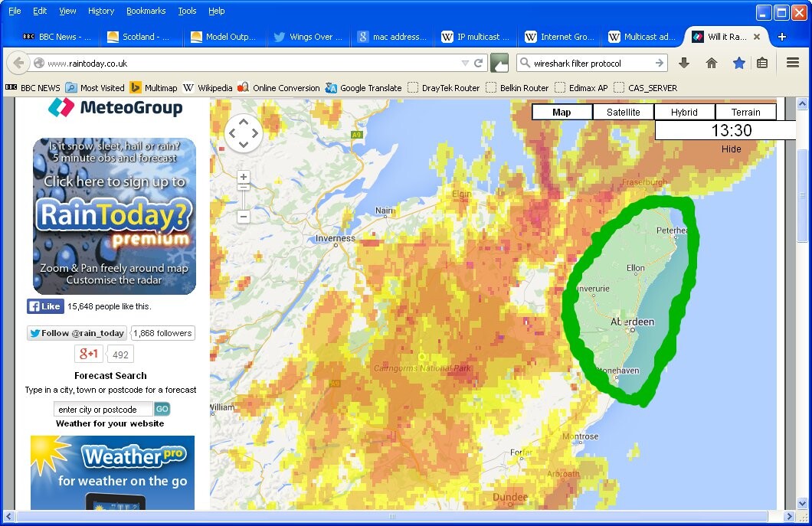This screenshot has width=812, height=526.
Task: Switch to the IP multicast tab
Action: pyautogui.click(x=476, y=37)
